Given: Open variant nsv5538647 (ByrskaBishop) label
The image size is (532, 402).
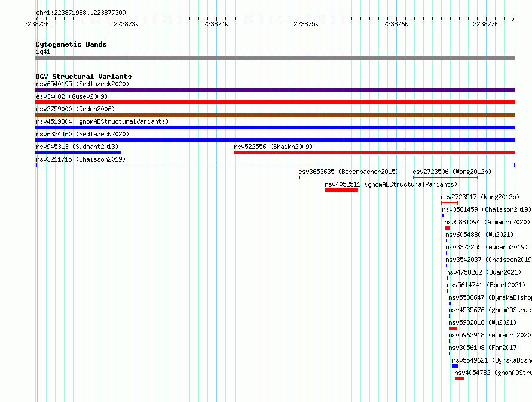Looking at the screenshot, I should [490, 297].
